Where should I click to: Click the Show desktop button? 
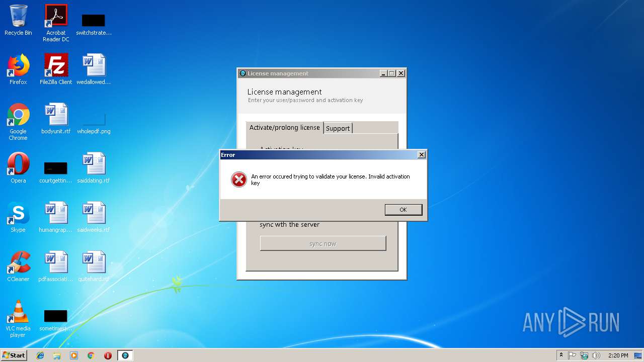[x=638, y=355]
